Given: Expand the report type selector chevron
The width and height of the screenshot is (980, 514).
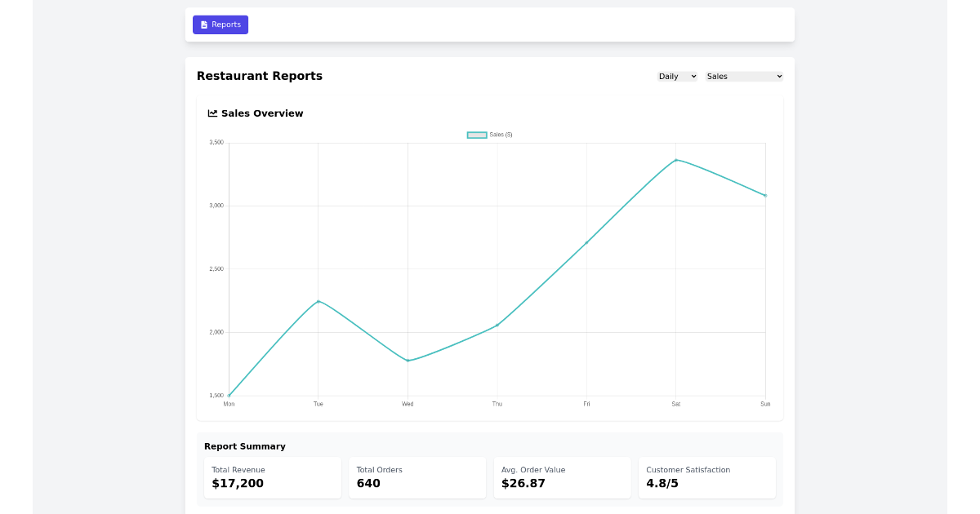Looking at the screenshot, I should [x=779, y=76].
